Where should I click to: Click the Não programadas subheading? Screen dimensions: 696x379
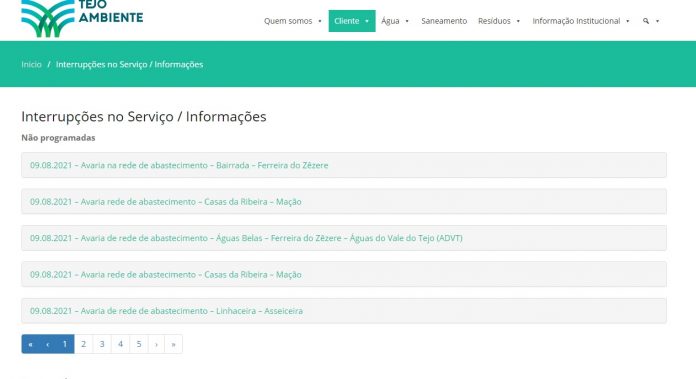coord(58,138)
